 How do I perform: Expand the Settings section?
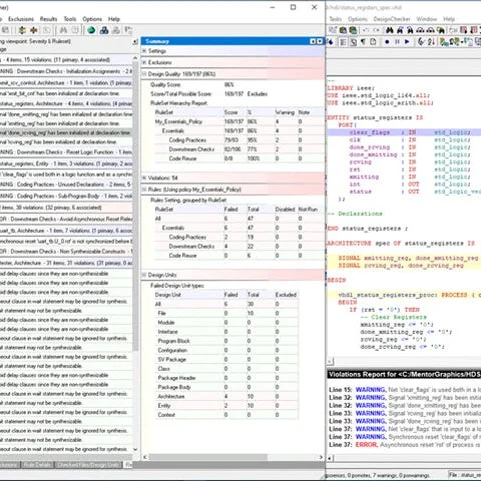[144, 51]
